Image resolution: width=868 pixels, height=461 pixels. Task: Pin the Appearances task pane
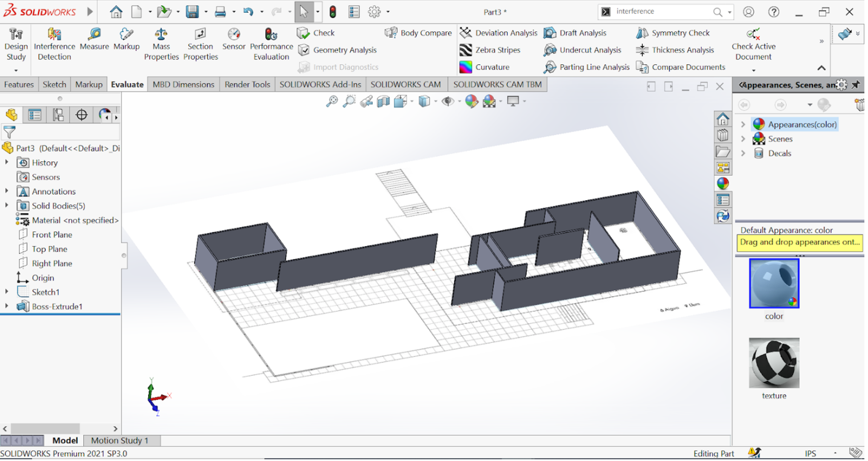click(x=856, y=85)
